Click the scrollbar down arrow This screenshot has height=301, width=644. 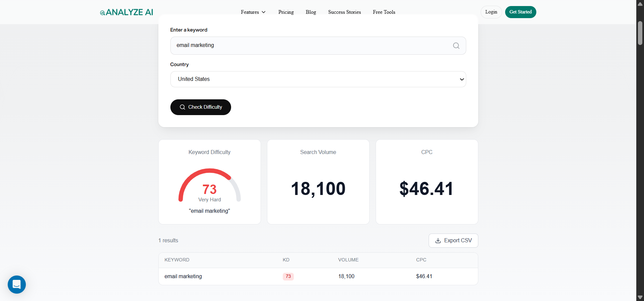pos(640,297)
